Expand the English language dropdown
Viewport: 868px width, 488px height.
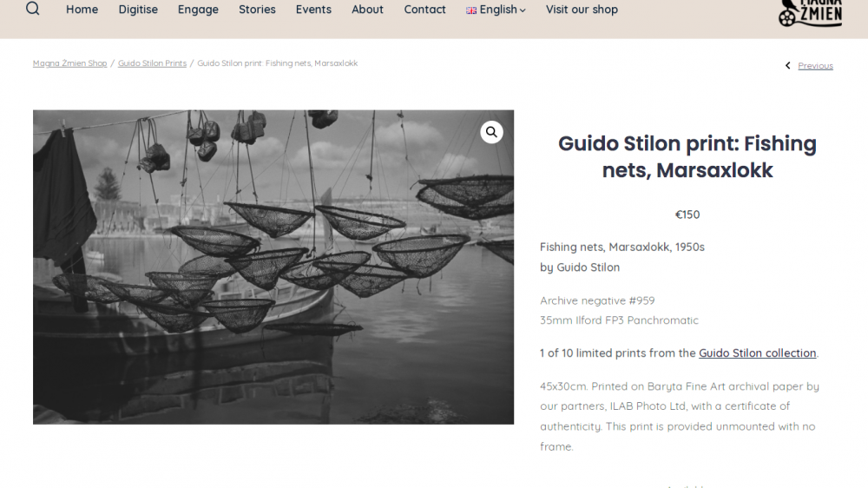tap(496, 10)
